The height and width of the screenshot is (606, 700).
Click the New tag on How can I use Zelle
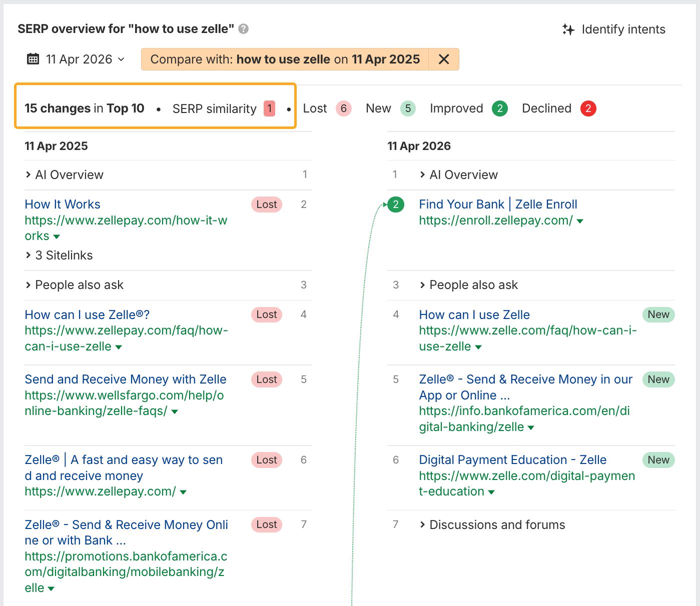coord(658,314)
